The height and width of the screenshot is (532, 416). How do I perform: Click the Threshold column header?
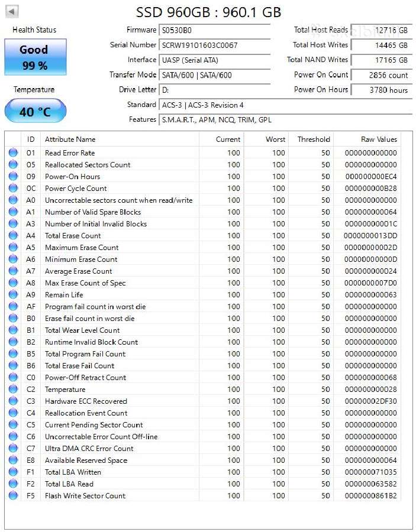(311, 139)
